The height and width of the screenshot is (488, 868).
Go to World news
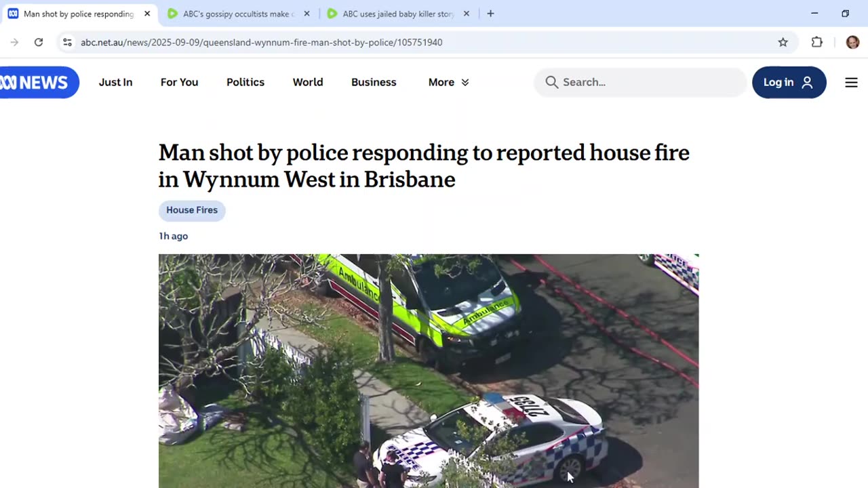point(308,82)
